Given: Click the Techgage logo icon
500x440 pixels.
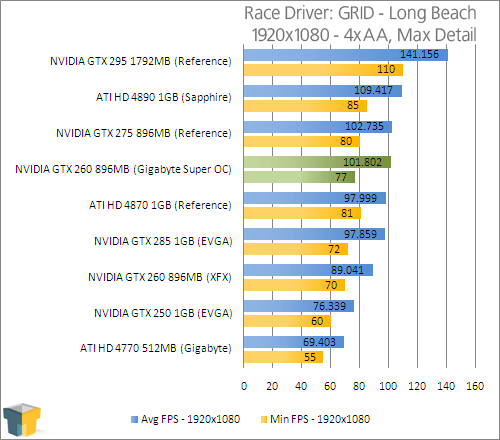Looking at the screenshot, I should (22, 420).
